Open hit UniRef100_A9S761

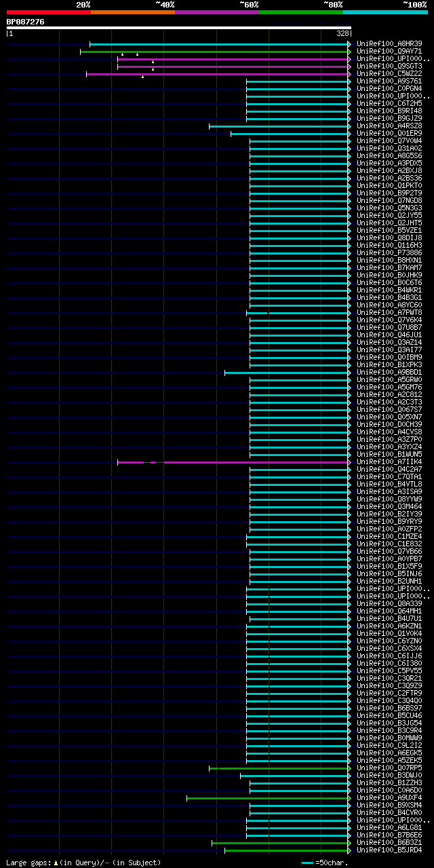point(389,81)
